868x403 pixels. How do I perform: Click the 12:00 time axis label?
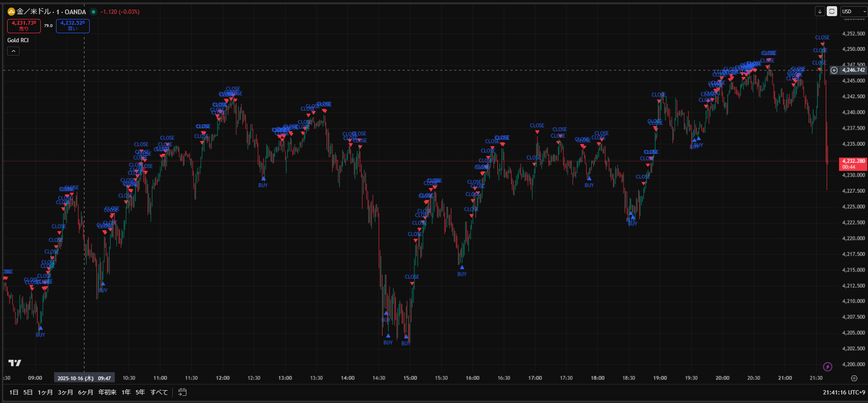[x=223, y=378]
